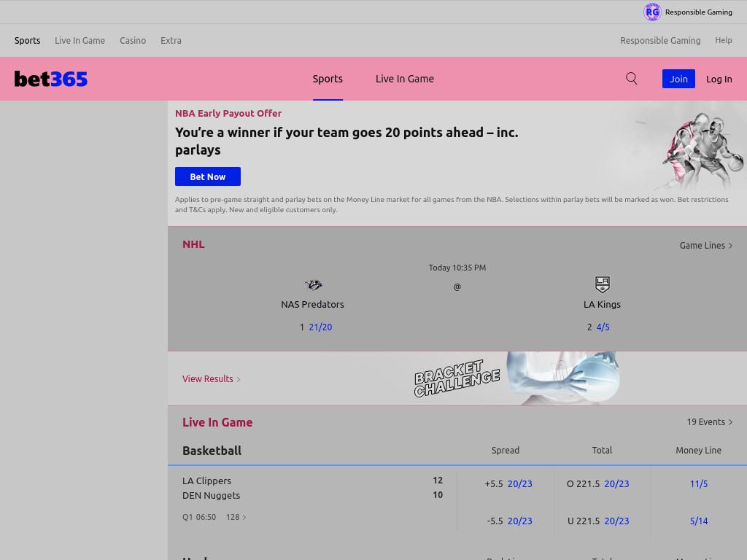Click the NHL section heading
Viewport: 747px width, 560px height.
coord(193,244)
